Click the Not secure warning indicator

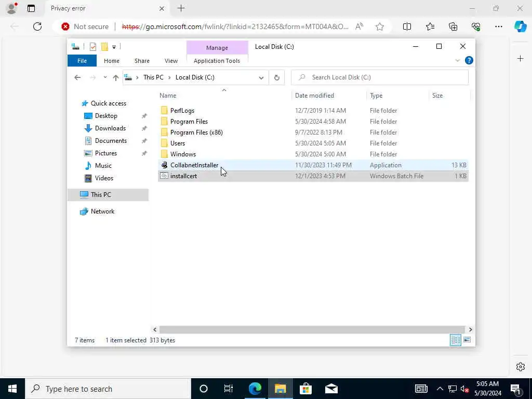[85, 26]
